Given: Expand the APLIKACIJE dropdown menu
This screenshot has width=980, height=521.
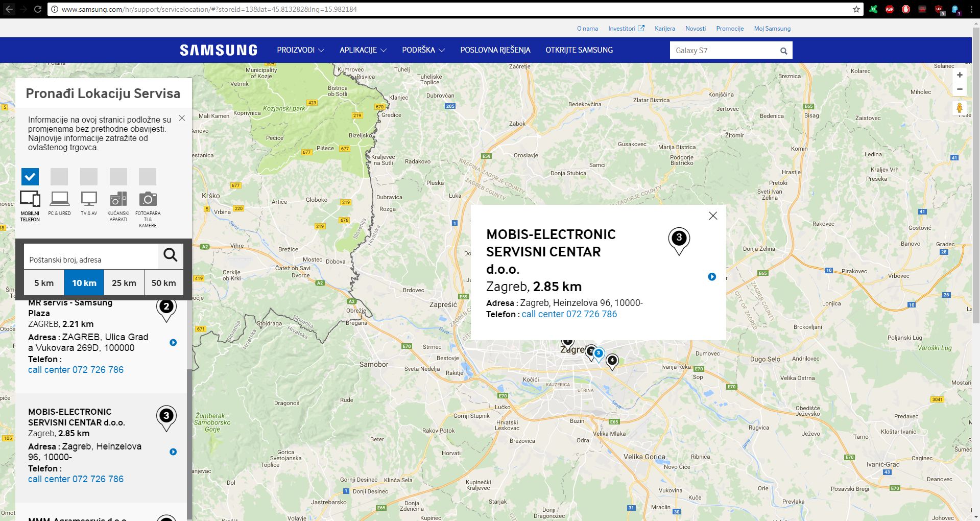Looking at the screenshot, I should coord(363,50).
